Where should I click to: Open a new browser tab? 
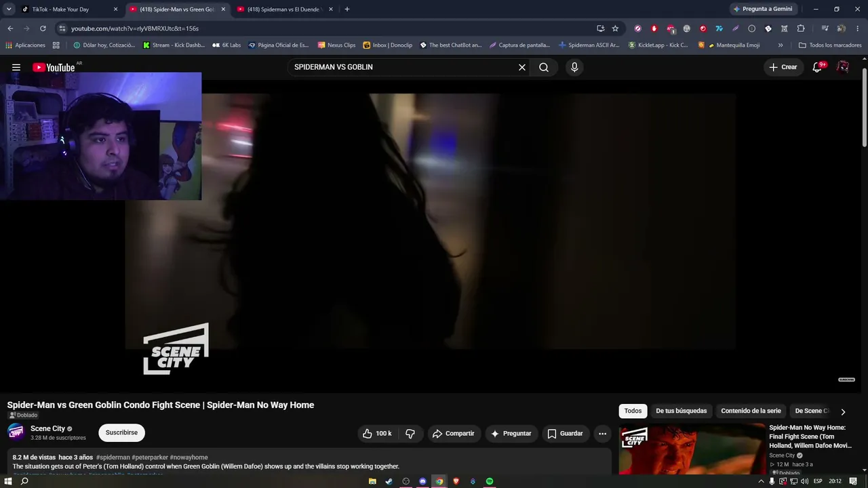[347, 9]
